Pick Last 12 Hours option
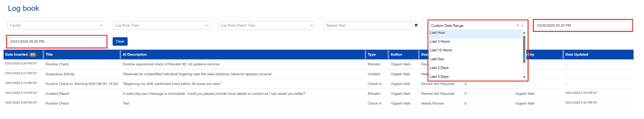This screenshot has height=119, width=644. pos(441,50)
